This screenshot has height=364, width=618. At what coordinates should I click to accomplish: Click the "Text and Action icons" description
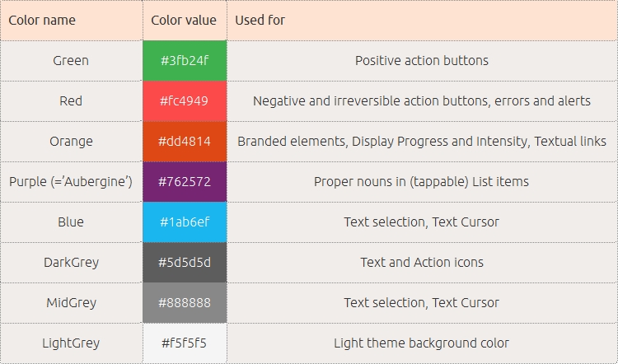421,263
